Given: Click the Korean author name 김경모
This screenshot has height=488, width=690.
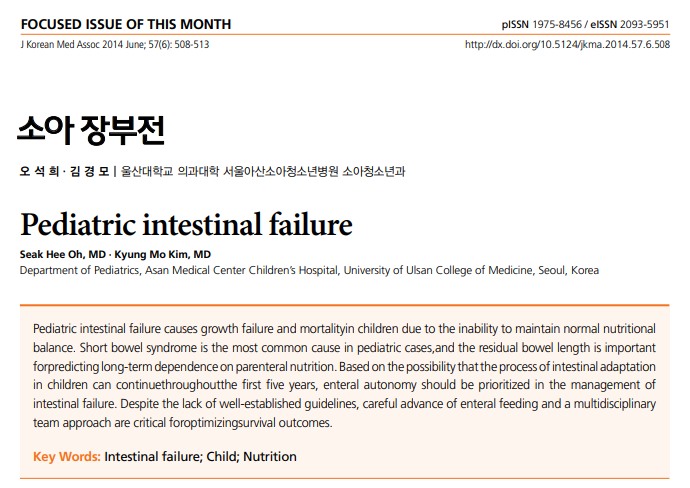Looking at the screenshot, I should tap(90, 171).
